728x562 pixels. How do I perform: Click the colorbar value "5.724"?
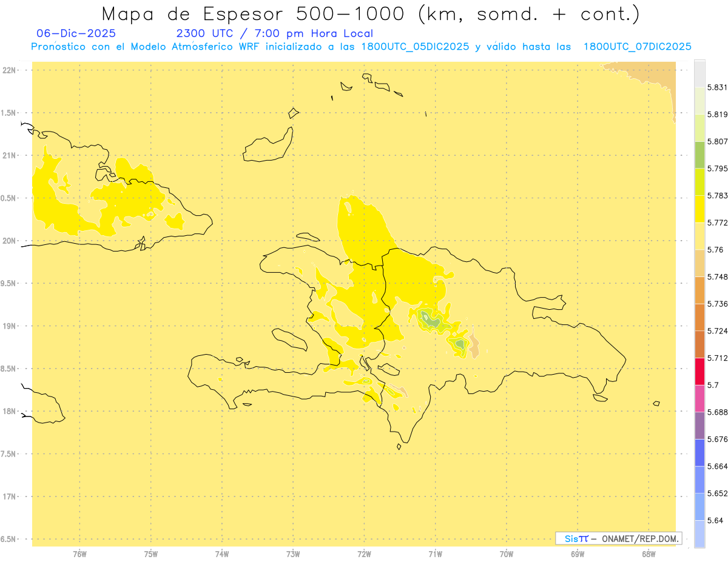(x=717, y=331)
